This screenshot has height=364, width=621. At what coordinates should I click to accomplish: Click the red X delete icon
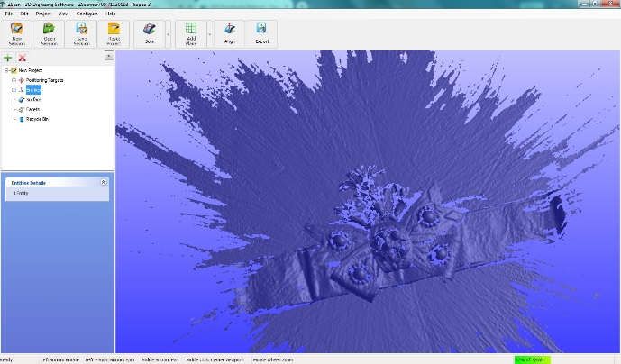[x=22, y=58]
